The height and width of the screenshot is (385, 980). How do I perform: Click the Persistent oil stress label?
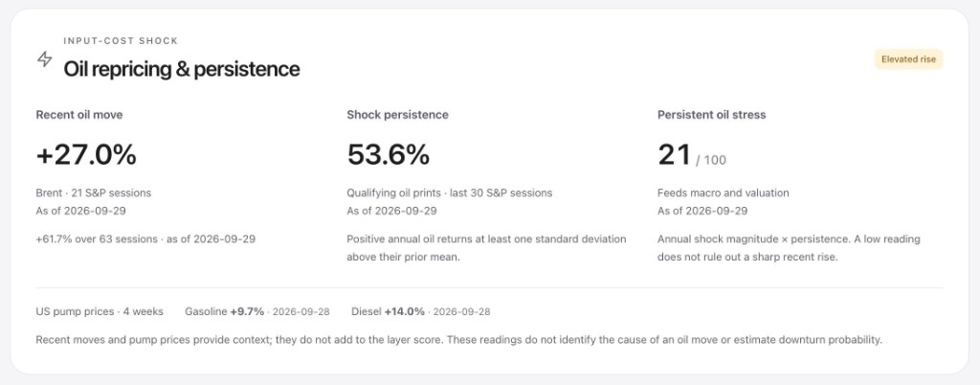(x=711, y=115)
